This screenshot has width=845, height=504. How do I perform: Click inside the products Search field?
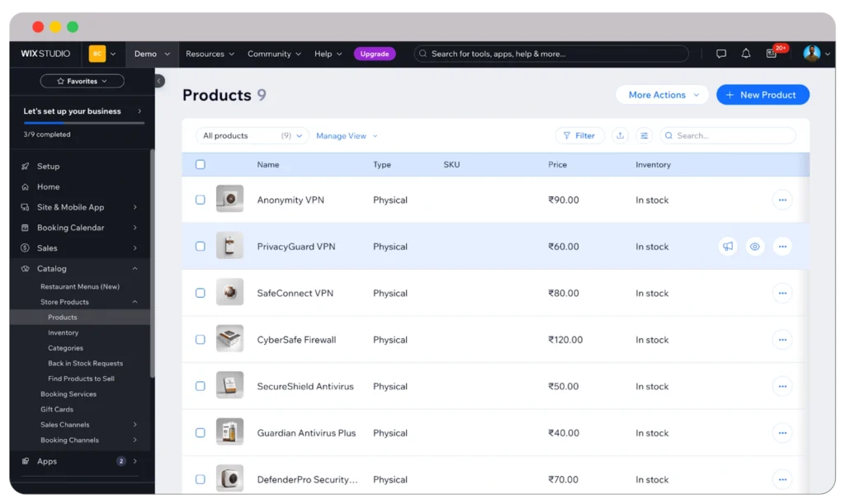point(726,135)
